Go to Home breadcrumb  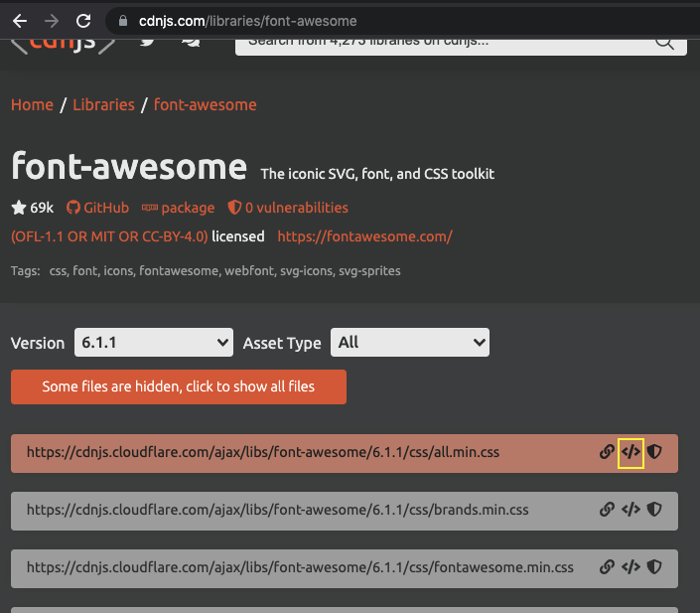point(32,104)
